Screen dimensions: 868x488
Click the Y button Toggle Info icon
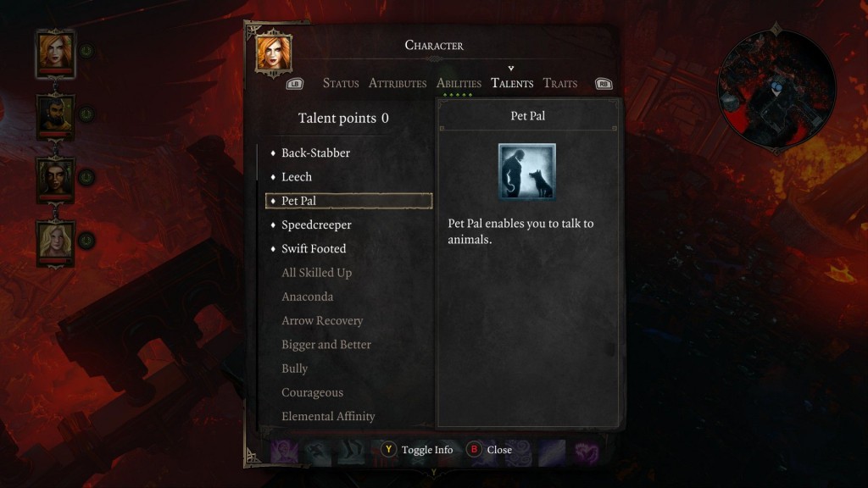(388, 449)
